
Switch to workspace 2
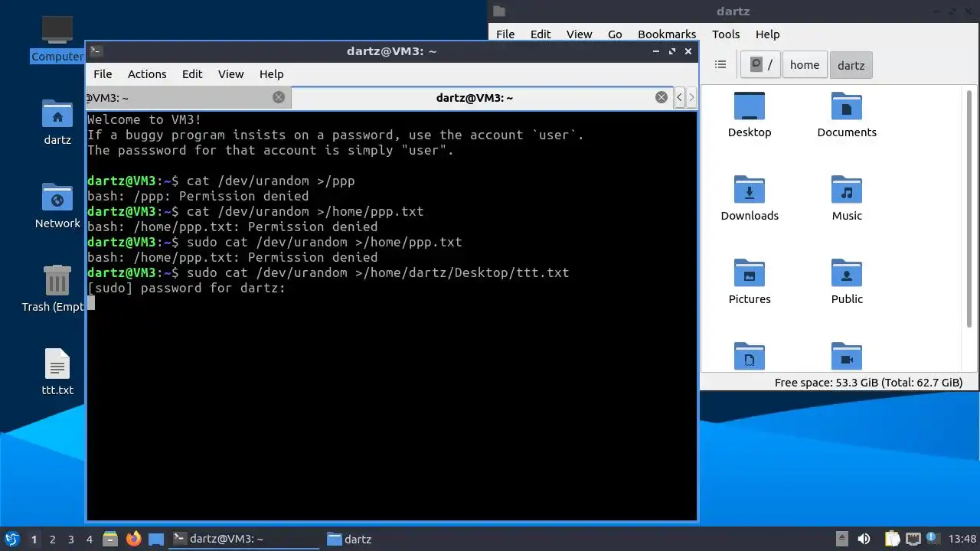(53, 540)
